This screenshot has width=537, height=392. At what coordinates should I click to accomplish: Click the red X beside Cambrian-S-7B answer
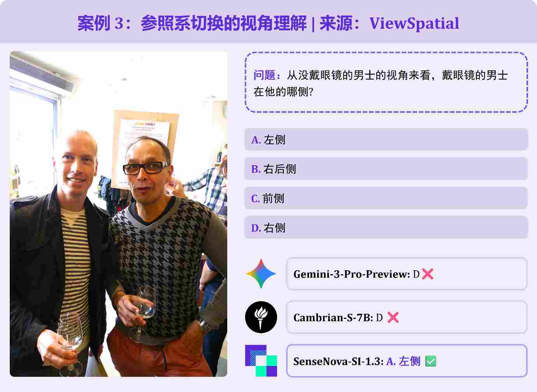(393, 318)
